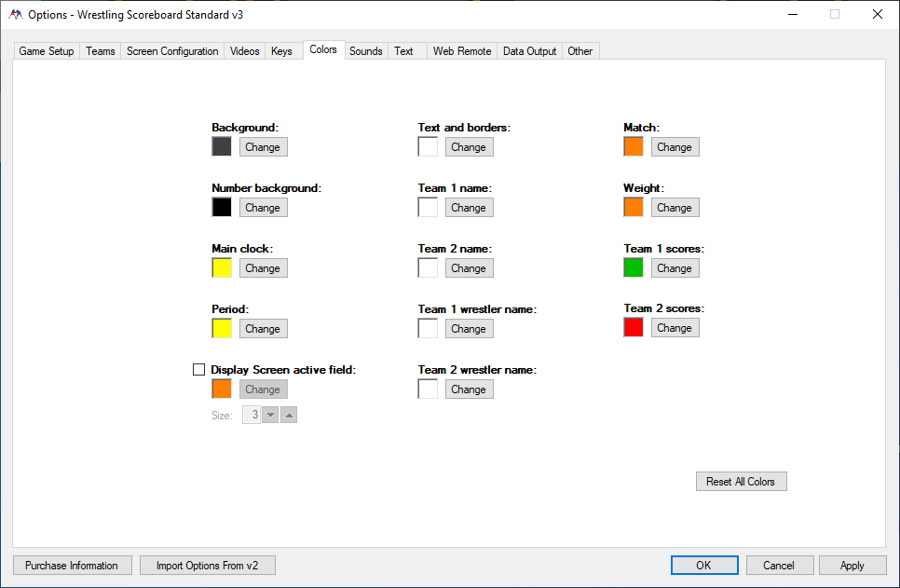Decrease Size value with down arrow
The width and height of the screenshot is (900, 588).
[x=270, y=415]
